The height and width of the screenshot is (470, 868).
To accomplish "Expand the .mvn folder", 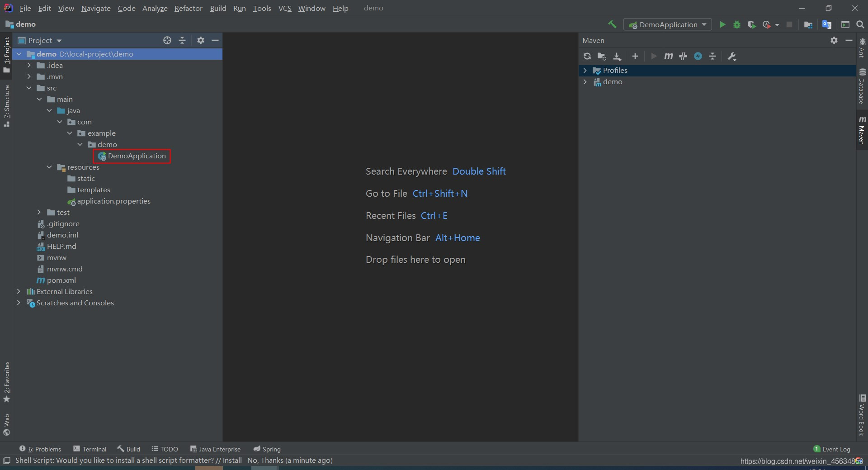I will coord(29,76).
